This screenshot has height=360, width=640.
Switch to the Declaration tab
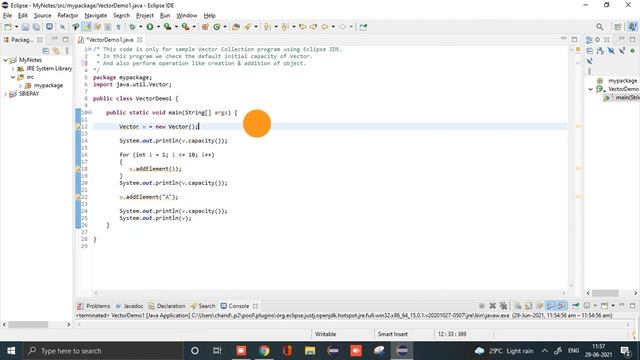(x=167, y=306)
